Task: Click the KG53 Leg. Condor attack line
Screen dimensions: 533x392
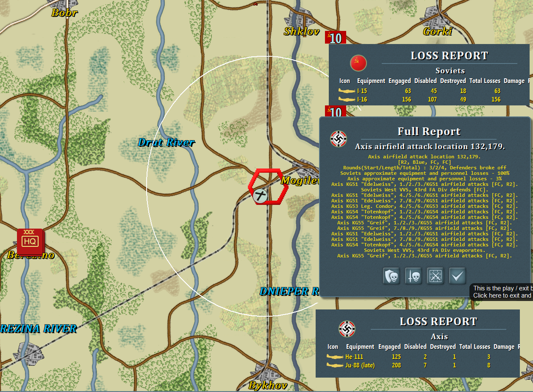Action: [425, 206]
